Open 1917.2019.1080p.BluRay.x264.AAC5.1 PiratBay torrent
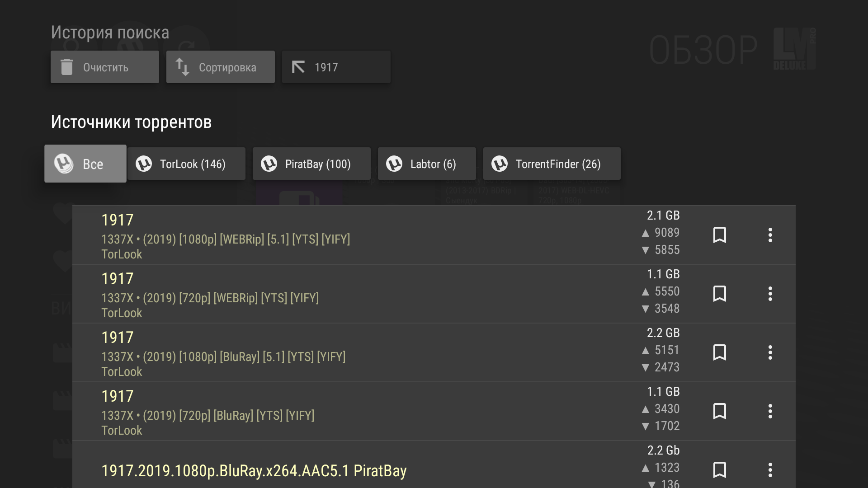 [434, 465]
